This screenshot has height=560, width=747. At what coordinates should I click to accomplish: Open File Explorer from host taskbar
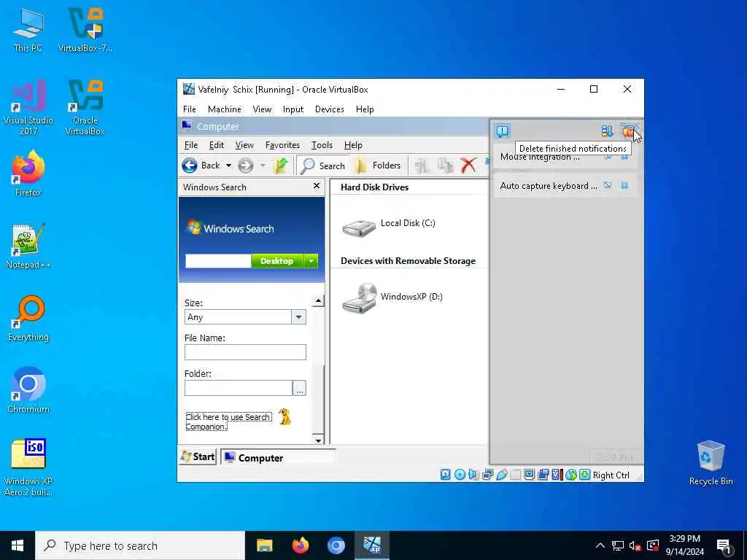click(264, 545)
